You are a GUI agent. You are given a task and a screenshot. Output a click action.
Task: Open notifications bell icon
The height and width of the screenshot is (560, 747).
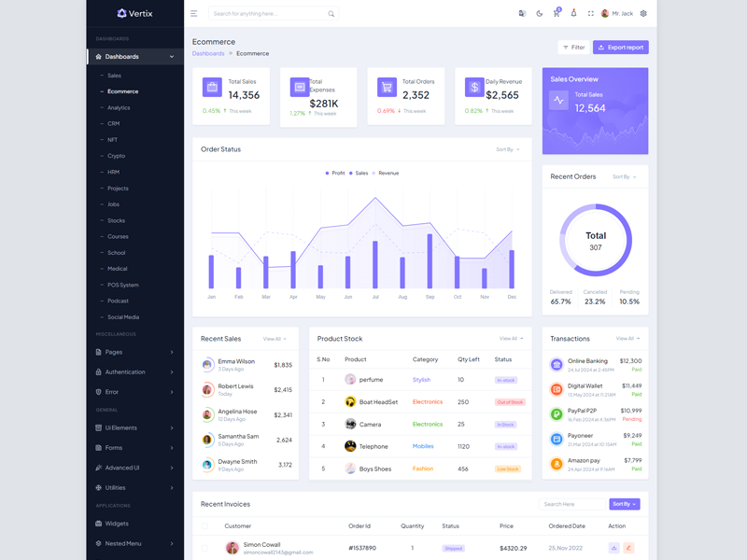click(x=573, y=14)
